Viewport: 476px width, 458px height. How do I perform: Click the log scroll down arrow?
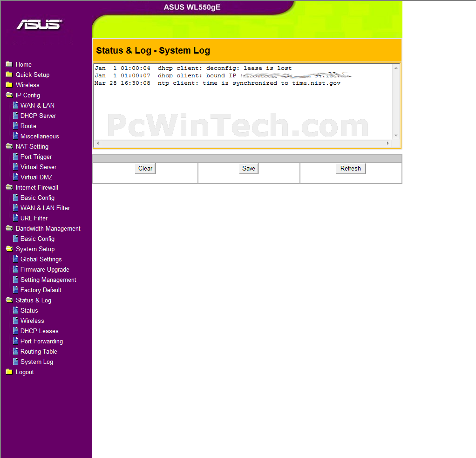396,136
